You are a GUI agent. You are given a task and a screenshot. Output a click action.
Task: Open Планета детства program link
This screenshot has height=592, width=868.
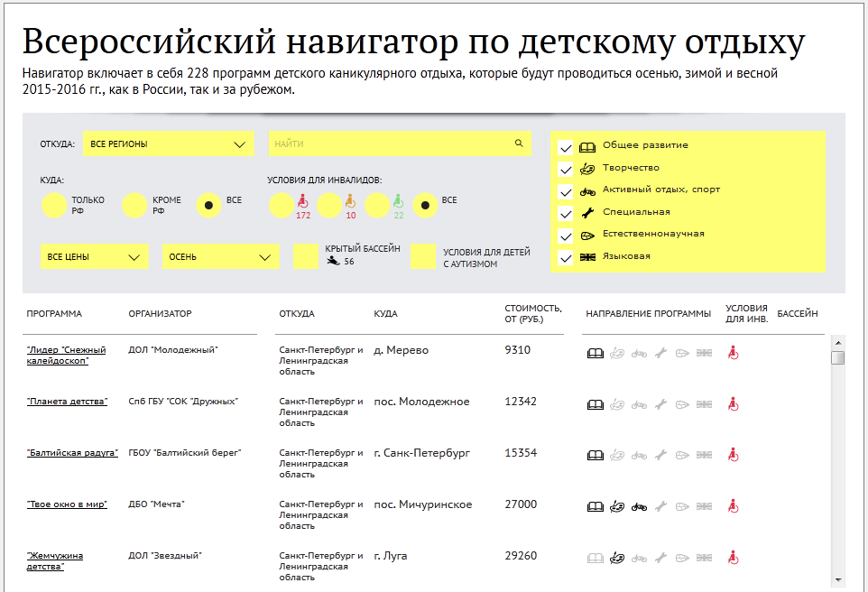pyautogui.click(x=67, y=401)
